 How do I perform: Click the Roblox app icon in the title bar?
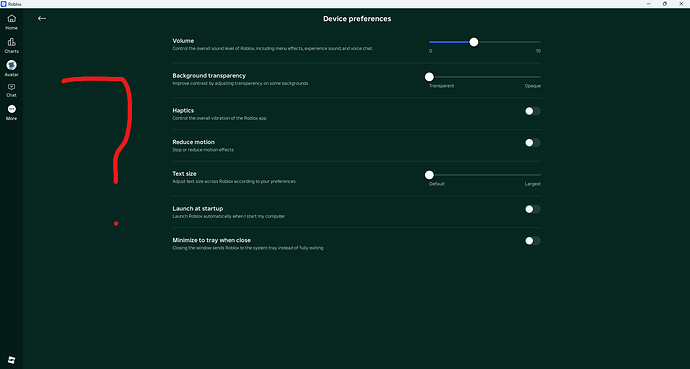(4, 4)
